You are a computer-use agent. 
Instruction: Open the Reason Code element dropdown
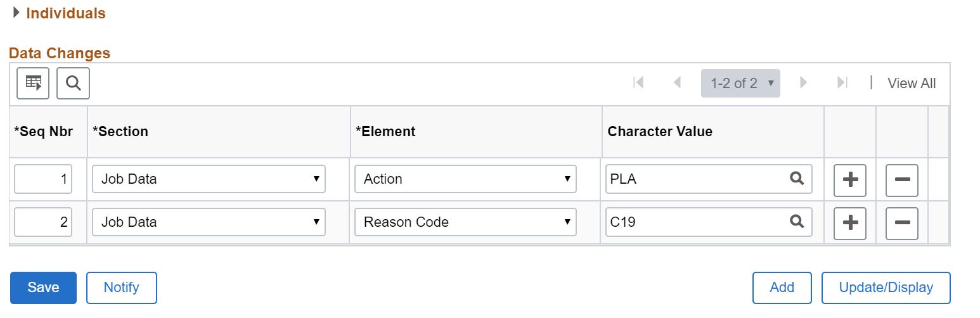pos(465,222)
